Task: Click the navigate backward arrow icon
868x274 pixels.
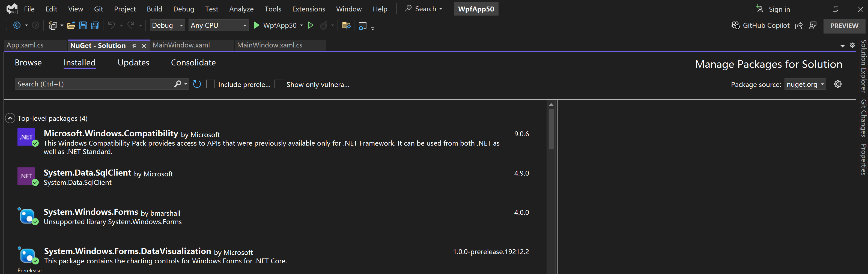Action: click(x=17, y=25)
